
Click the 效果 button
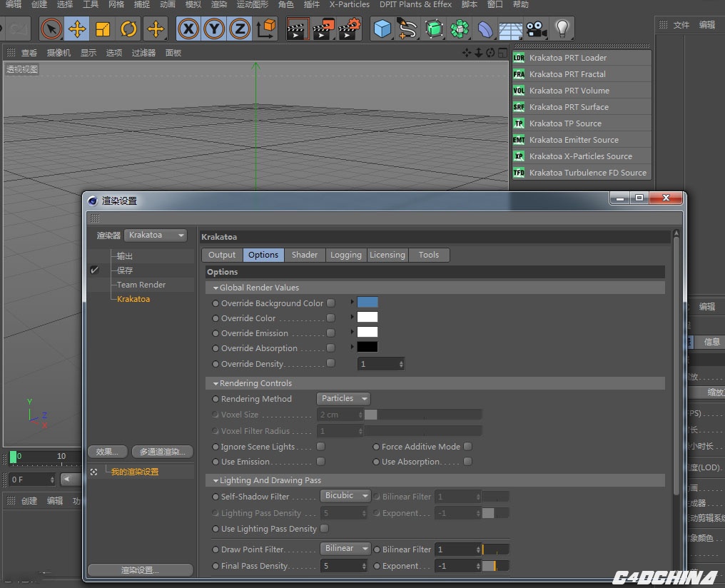tap(107, 452)
